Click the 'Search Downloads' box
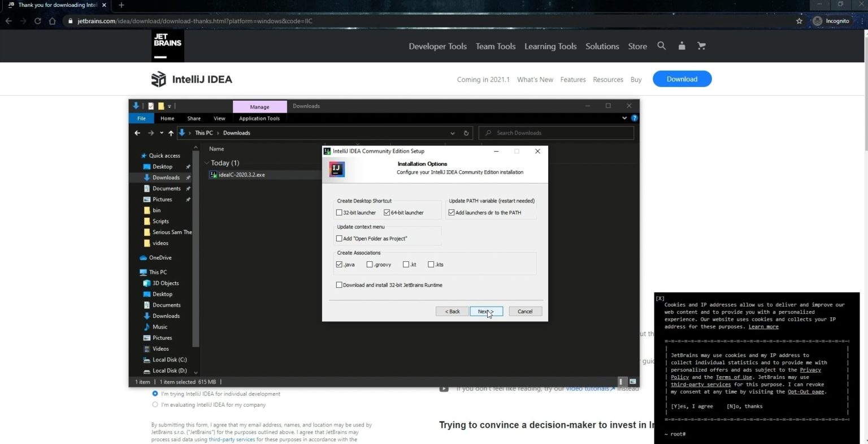The height and width of the screenshot is (444, 868). [x=557, y=133]
